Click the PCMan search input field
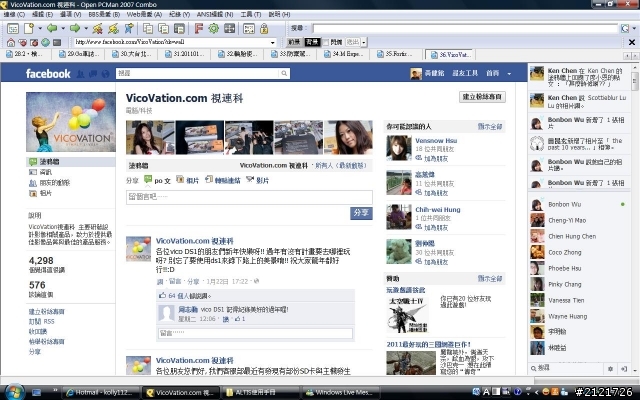The height and width of the screenshot is (400, 640). pos(465,29)
